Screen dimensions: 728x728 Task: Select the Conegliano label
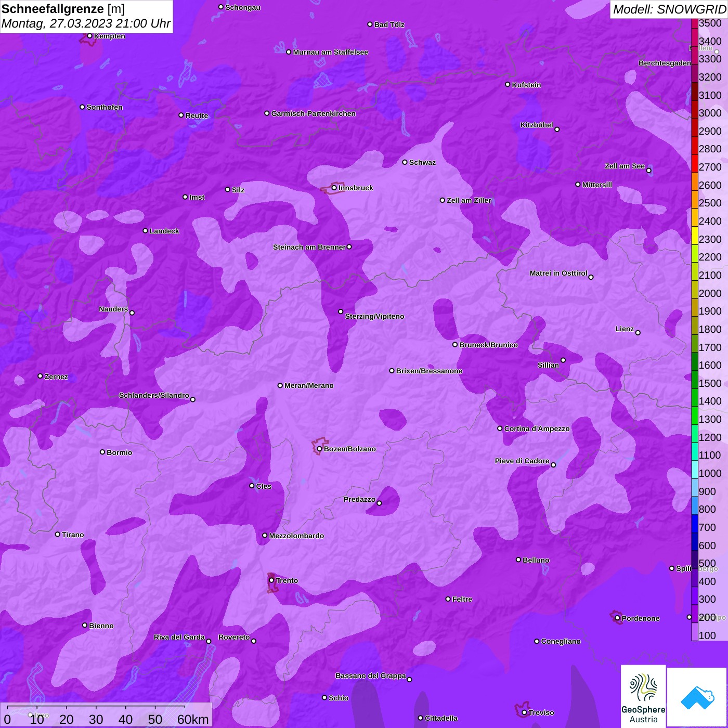pos(561,641)
